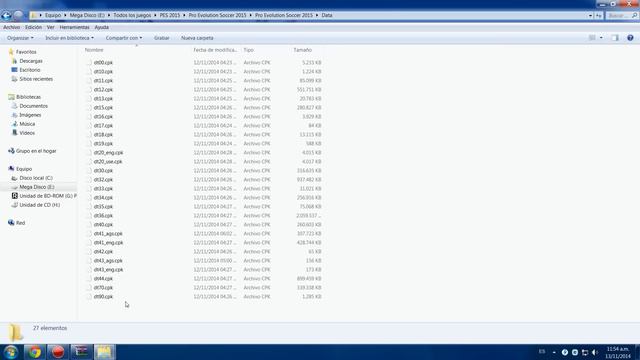The height and width of the screenshot is (360, 640).
Task: Open Documentos library
Action: [33, 106]
